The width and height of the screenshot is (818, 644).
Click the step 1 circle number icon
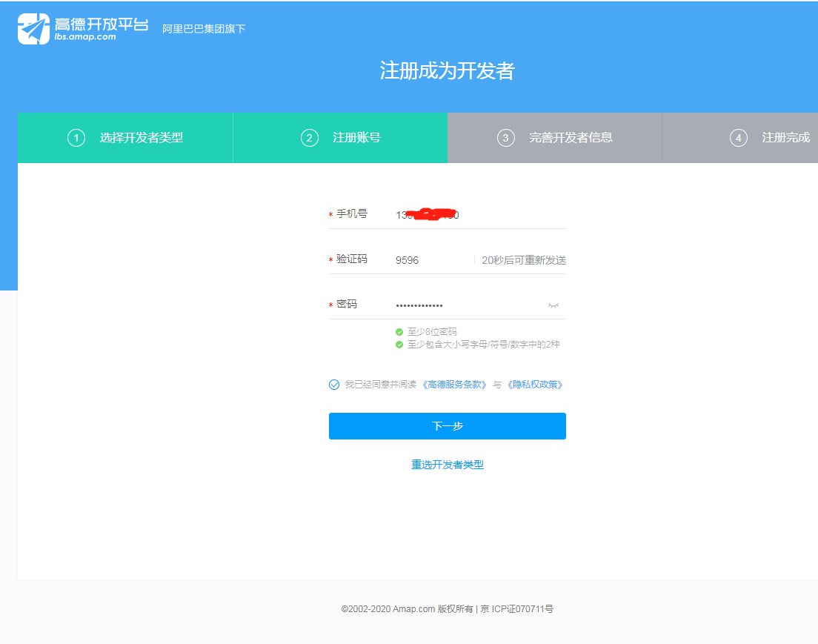(x=76, y=138)
